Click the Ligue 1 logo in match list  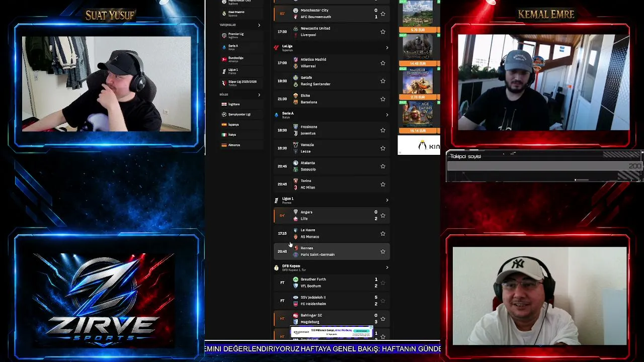pyautogui.click(x=276, y=200)
